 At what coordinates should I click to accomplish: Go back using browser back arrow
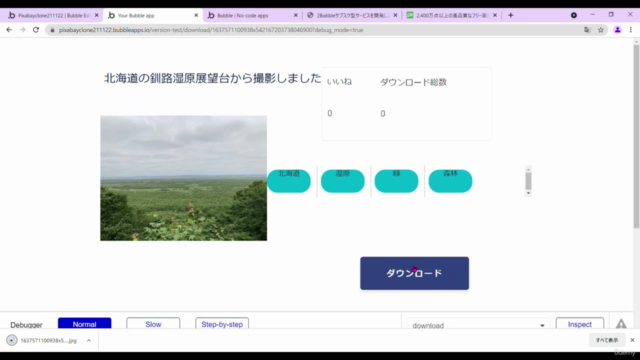tap(9, 30)
